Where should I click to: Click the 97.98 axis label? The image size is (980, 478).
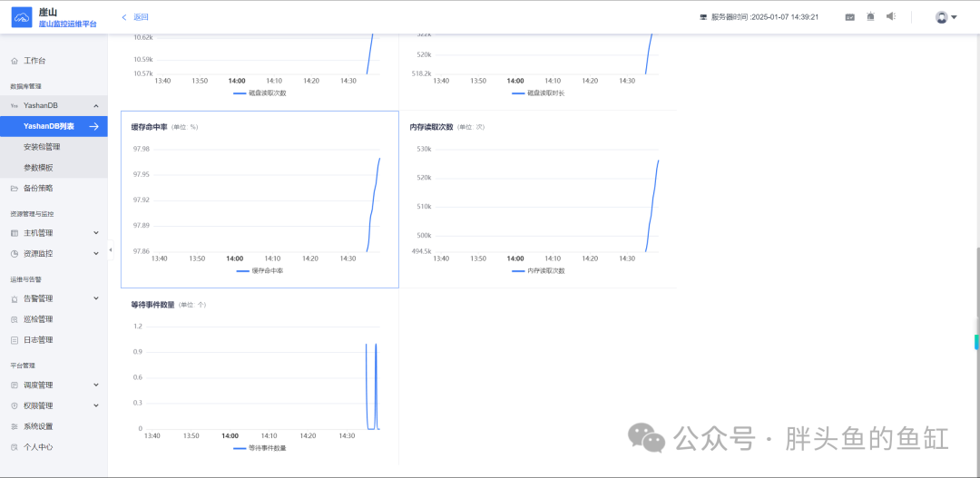click(142, 149)
